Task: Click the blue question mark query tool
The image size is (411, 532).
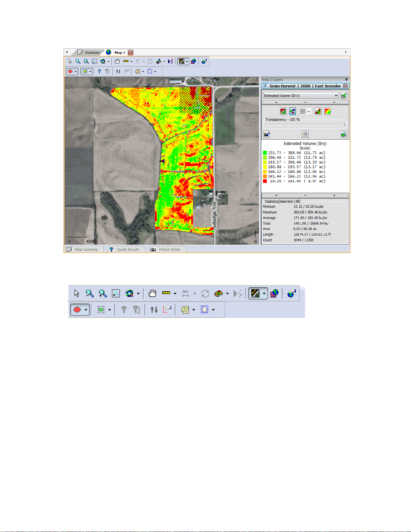Action: pos(99,71)
